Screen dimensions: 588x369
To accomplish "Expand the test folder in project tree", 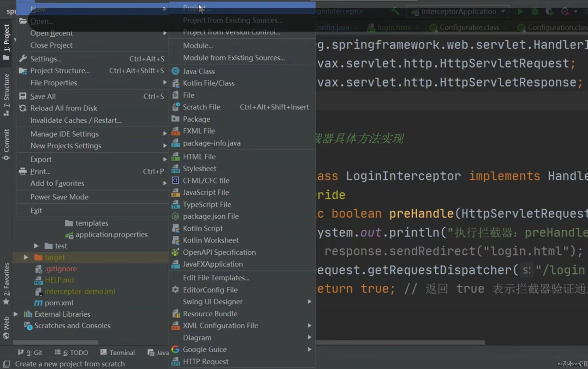I will (x=36, y=246).
